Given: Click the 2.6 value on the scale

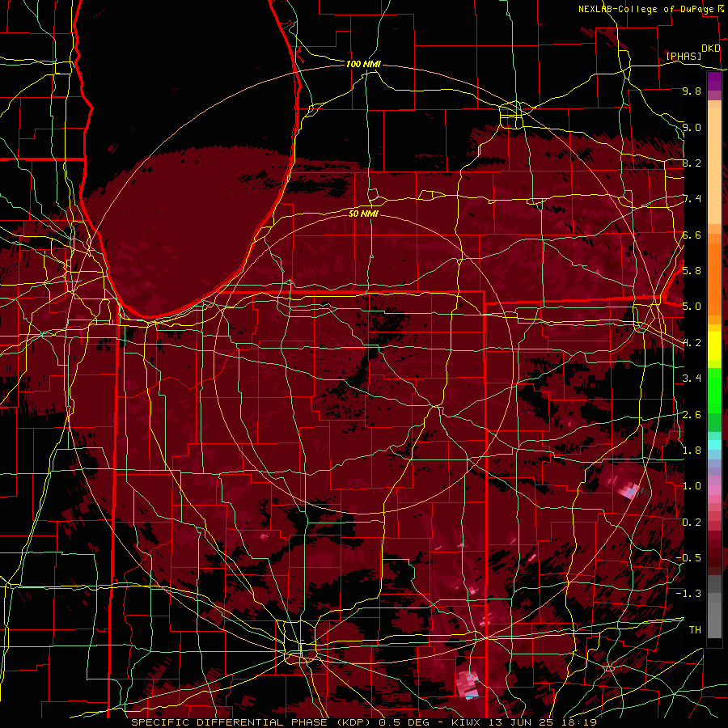Looking at the screenshot, I should coord(692,414).
